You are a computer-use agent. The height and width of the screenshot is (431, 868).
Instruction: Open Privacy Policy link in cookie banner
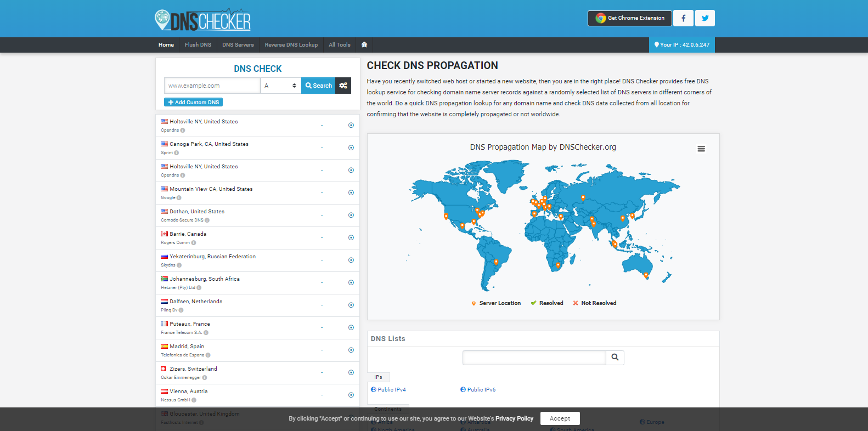pos(514,418)
